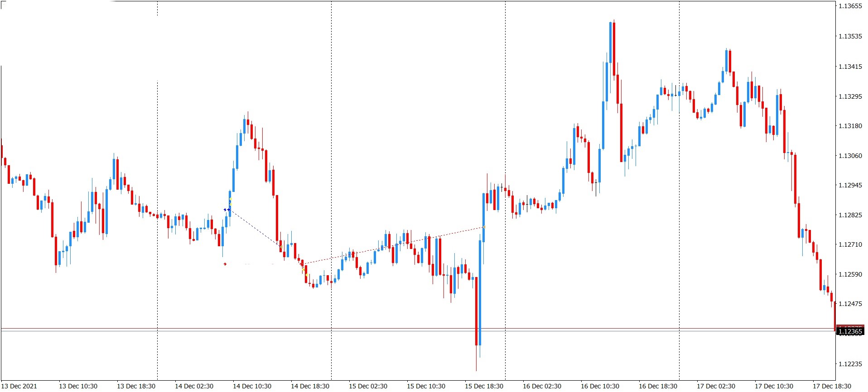This screenshot has width=868, height=392.
Task: Click price scale value 1.12475
Action: click(x=850, y=304)
